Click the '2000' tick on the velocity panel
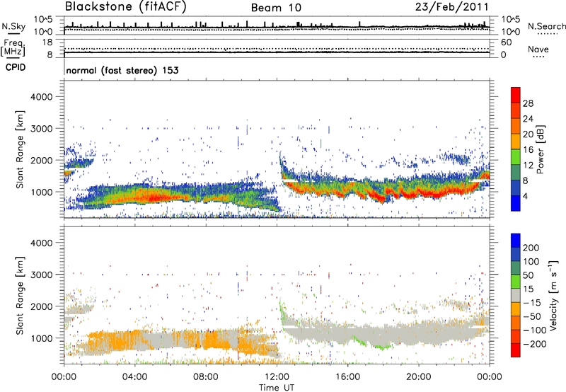The height and width of the screenshot is (392, 566). click(x=41, y=306)
